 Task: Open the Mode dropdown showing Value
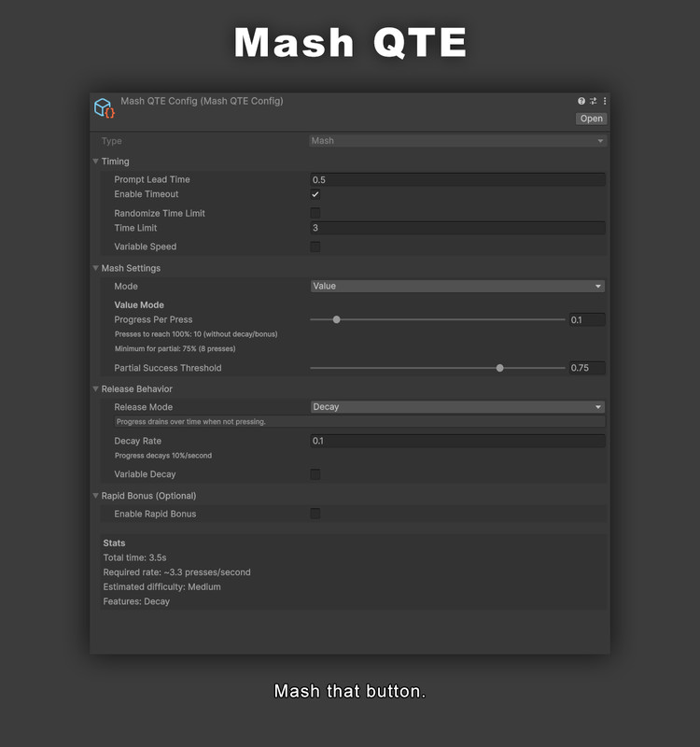point(457,286)
